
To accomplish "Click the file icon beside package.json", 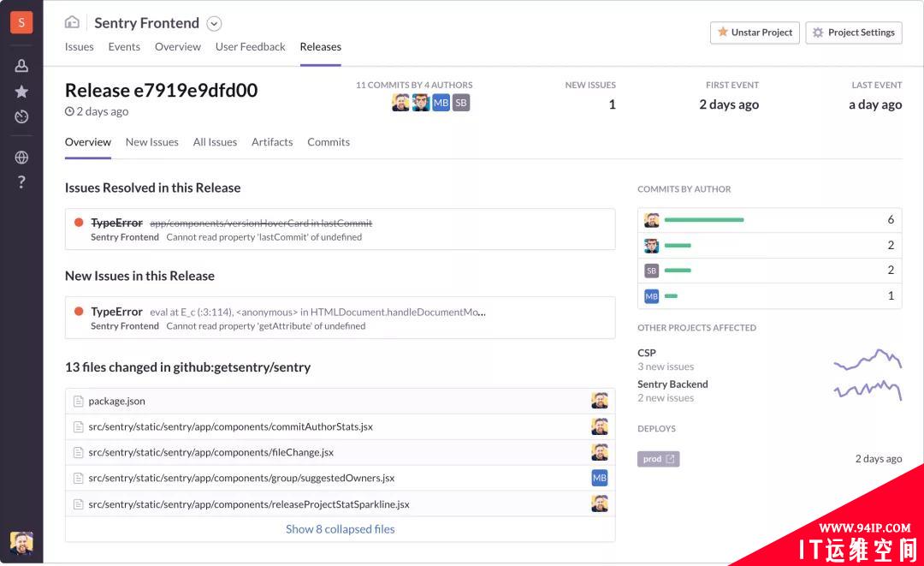I will point(78,402).
